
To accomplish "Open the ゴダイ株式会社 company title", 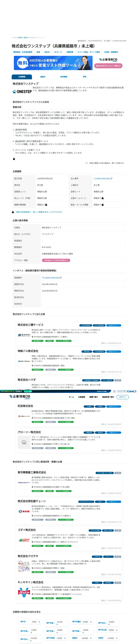I will pyautogui.click(x=27, y=530).
